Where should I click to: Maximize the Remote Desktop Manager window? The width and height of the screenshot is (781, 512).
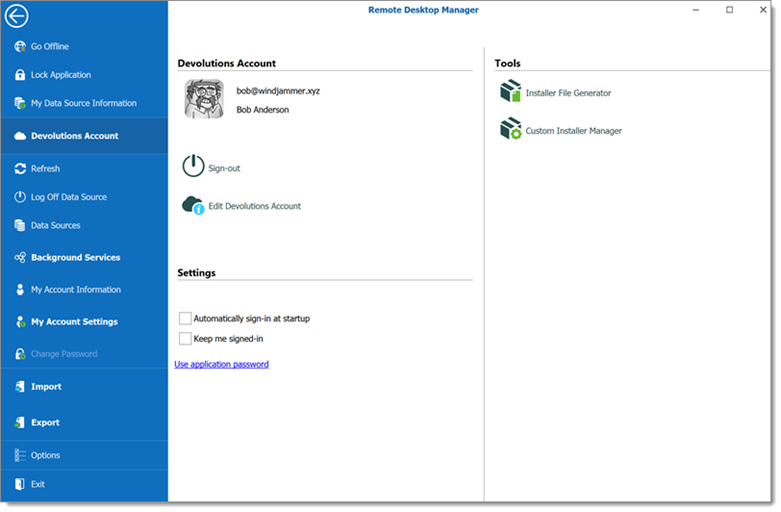coord(729,10)
